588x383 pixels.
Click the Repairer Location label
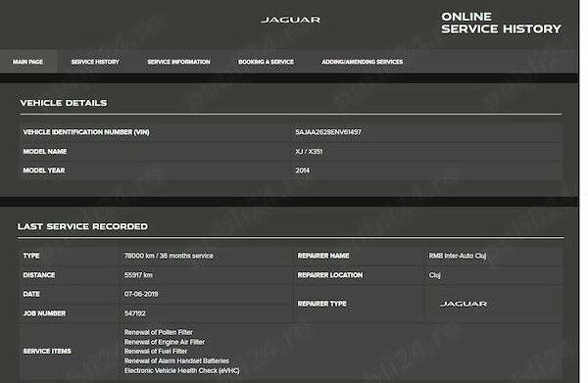click(x=330, y=275)
